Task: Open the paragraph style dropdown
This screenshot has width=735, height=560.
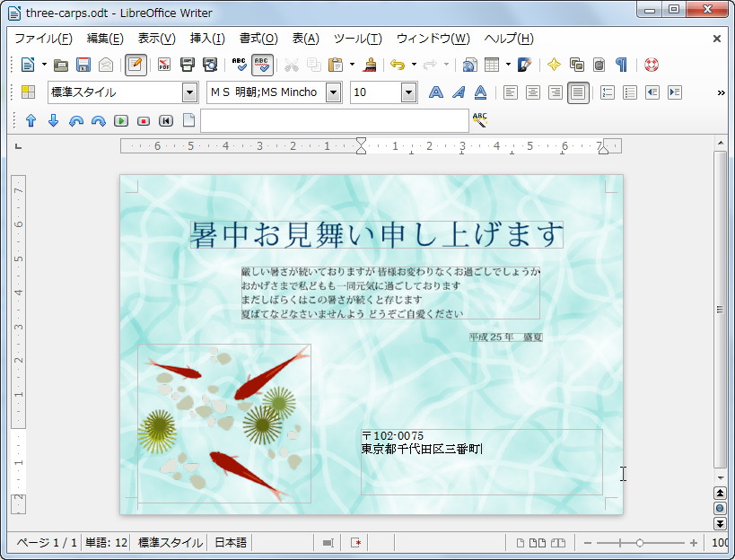Action: point(190,92)
